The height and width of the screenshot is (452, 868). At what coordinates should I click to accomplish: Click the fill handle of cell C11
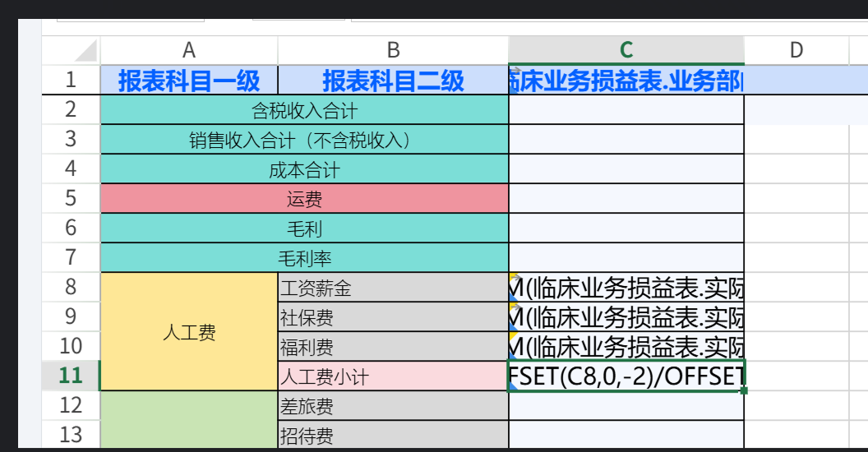tap(744, 390)
